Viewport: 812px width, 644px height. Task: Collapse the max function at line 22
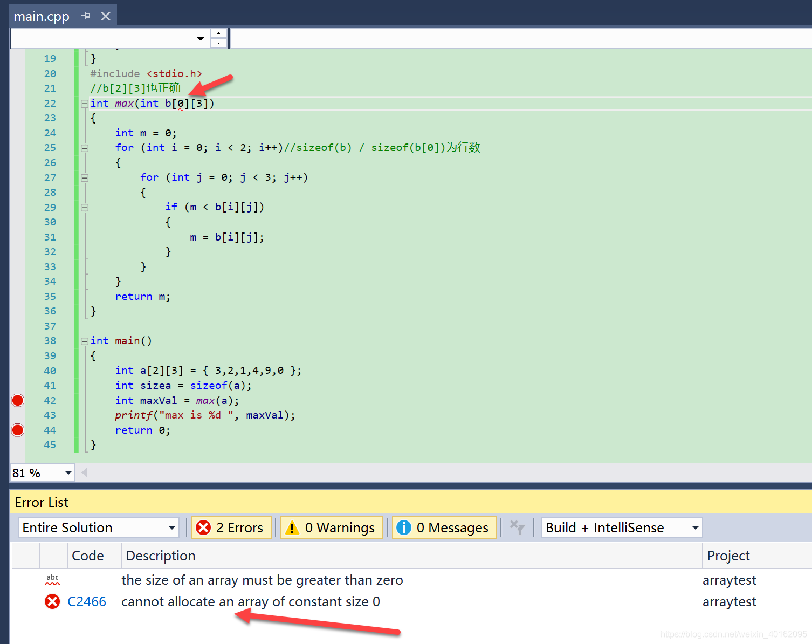[x=85, y=104]
